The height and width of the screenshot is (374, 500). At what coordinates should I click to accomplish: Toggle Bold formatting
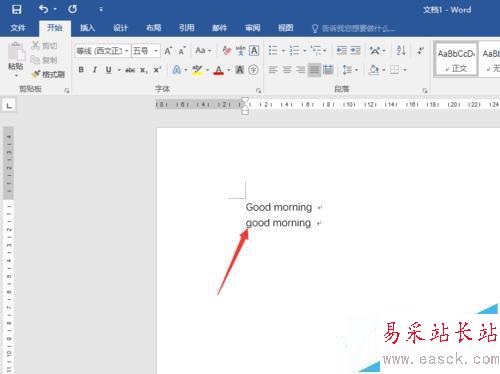[81, 70]
